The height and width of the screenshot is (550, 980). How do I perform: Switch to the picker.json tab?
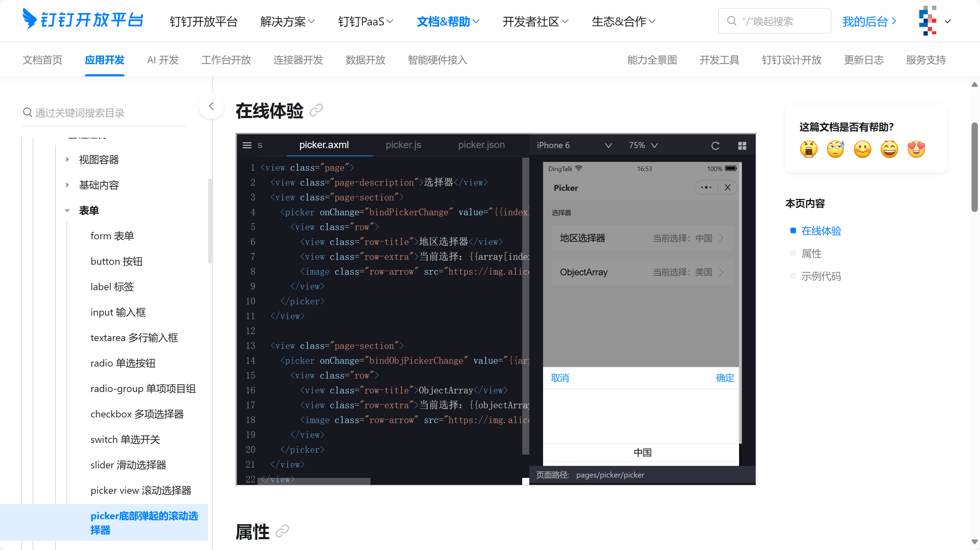click(481, 145)
